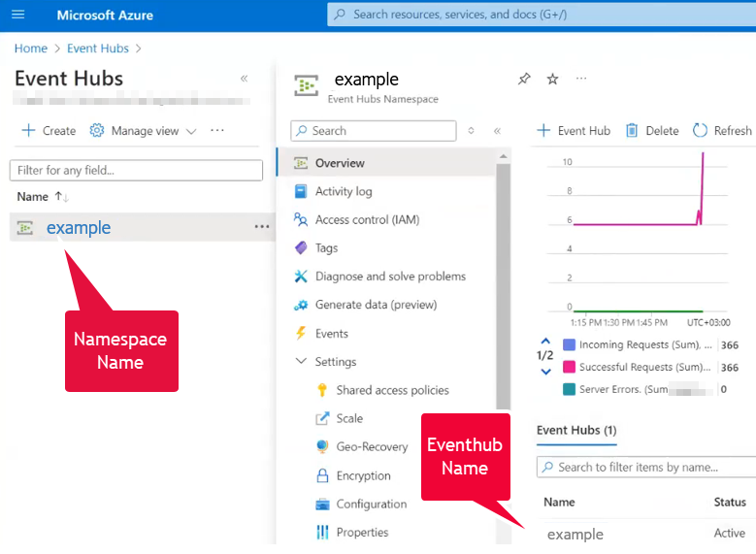756x554 pixels.
Task: Click the Generate data gears icon
Action: [x=301, y=305]
